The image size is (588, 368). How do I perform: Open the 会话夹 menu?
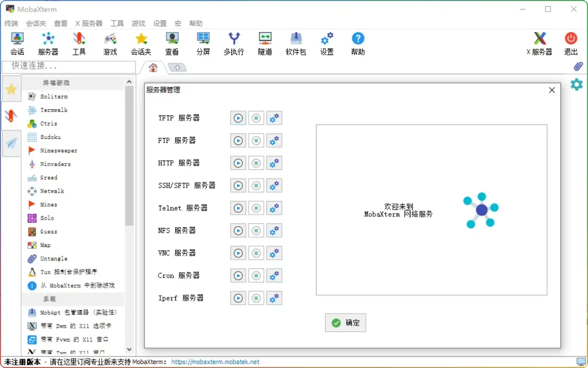[x=36, y=23]
